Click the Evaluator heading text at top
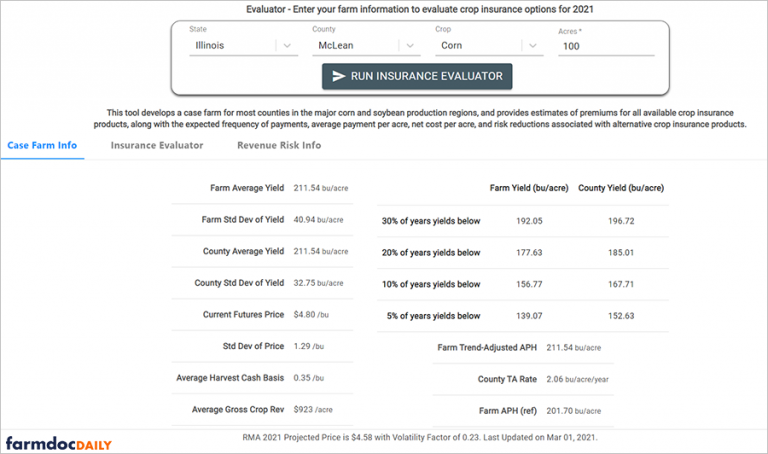 point(420,9)
